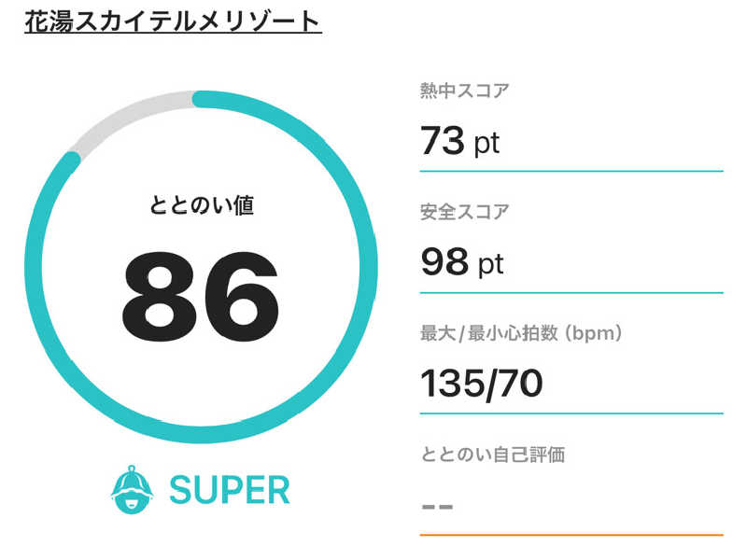The image size is (747, 560).
Task: Select the 熱中スコア label
Action: pos(464,91)
